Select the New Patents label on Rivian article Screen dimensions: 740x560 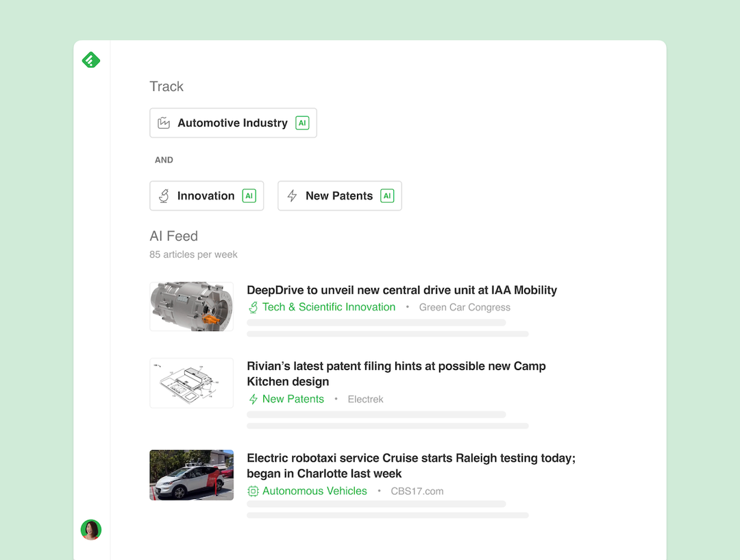pyautogui.click(x=293, y=399)
